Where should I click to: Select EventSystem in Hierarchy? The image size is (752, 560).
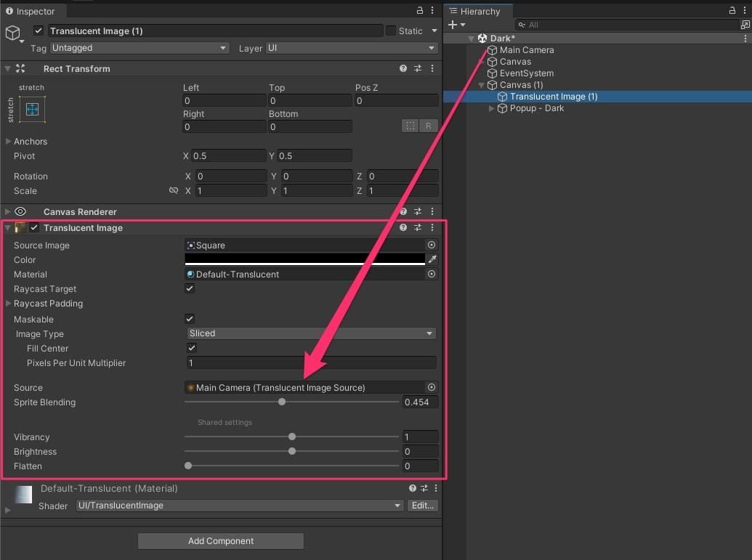coord(527,73)
